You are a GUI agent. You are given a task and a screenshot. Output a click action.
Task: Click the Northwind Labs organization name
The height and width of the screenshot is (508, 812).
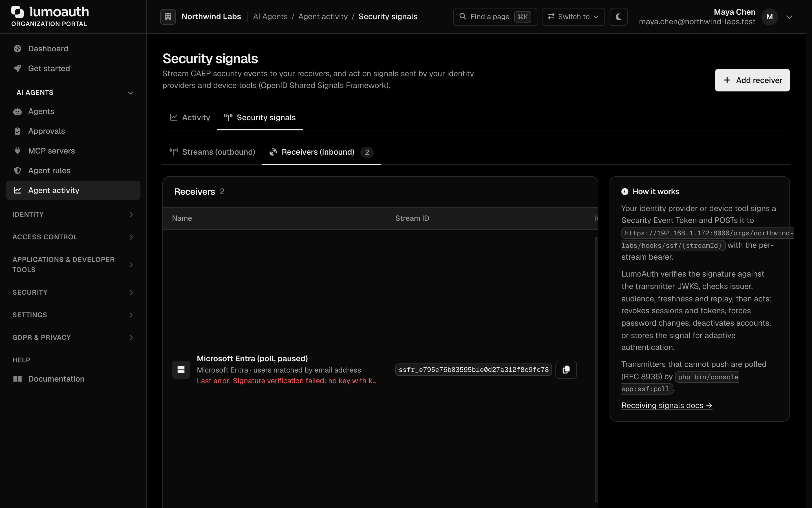211,16
